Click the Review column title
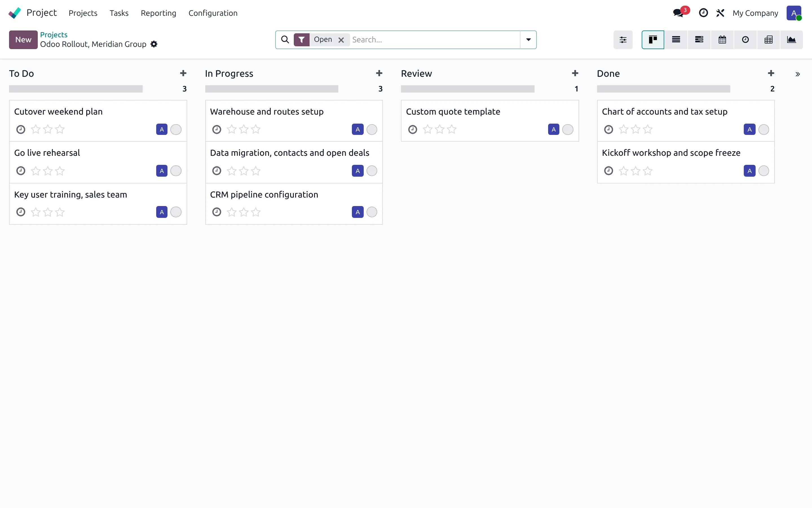The width and height of the screenshot is (812, 508). click(x=416, y=74)
